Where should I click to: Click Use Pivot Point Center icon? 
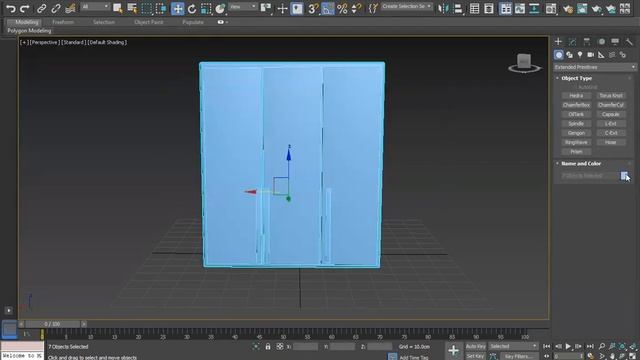pyautogui.click(x=266, y=8)
